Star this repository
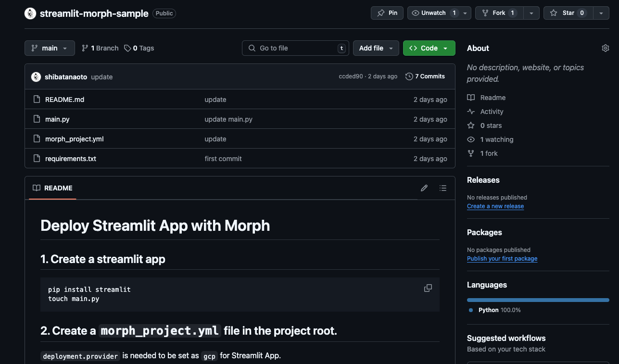 (x=568, y=13)
